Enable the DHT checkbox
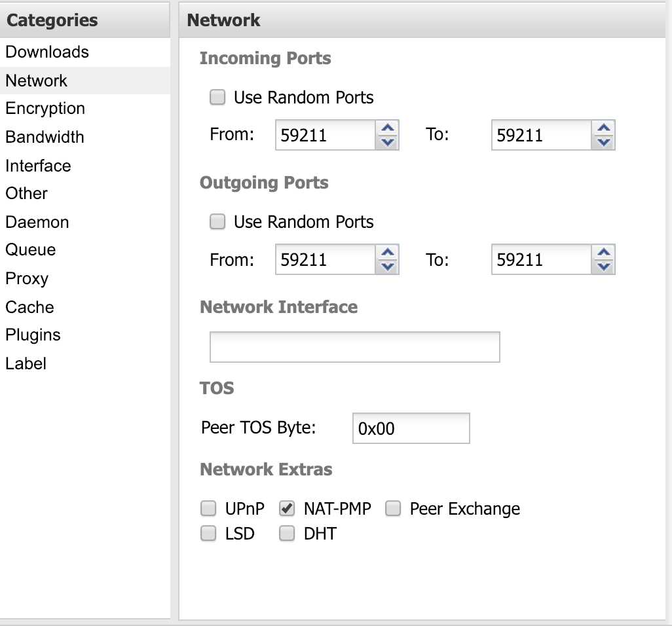Image resolution: width=672 pixels, height=626 pixels. tap(287, 534)
